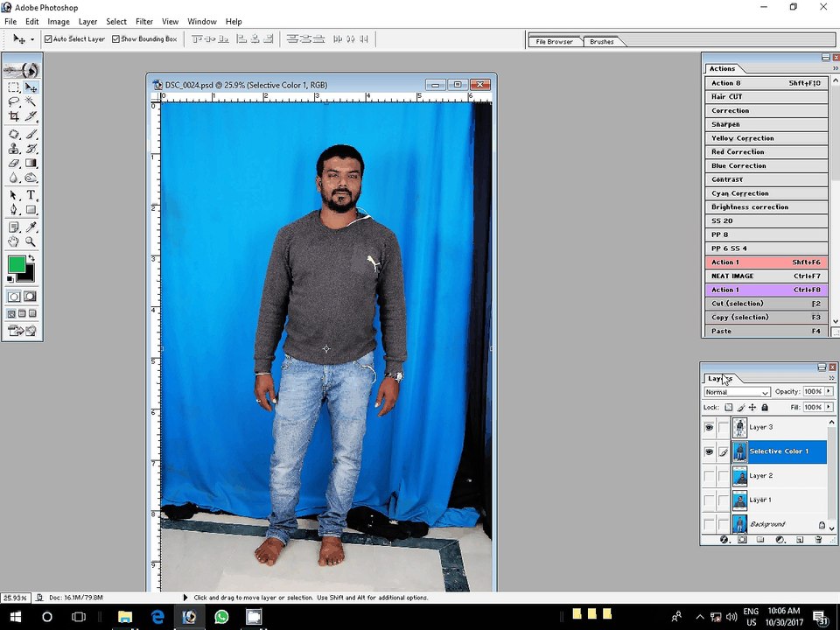Switch to Brushes tab

602,41
